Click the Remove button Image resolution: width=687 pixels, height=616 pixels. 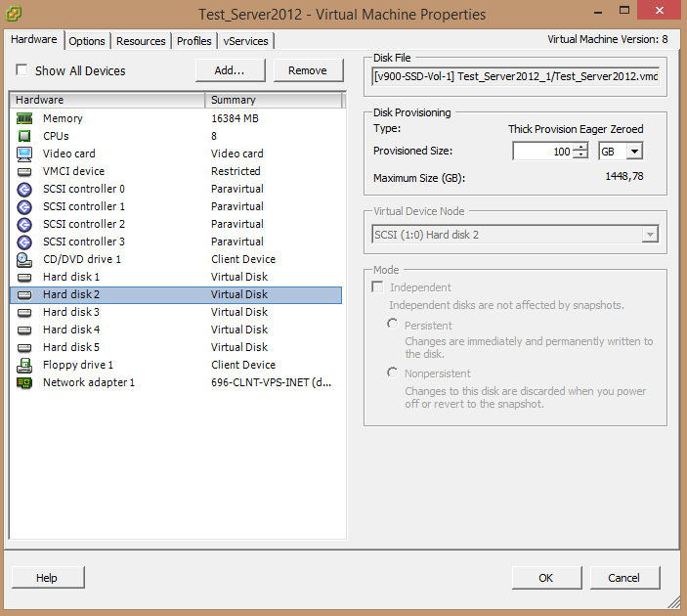point(308,70)
